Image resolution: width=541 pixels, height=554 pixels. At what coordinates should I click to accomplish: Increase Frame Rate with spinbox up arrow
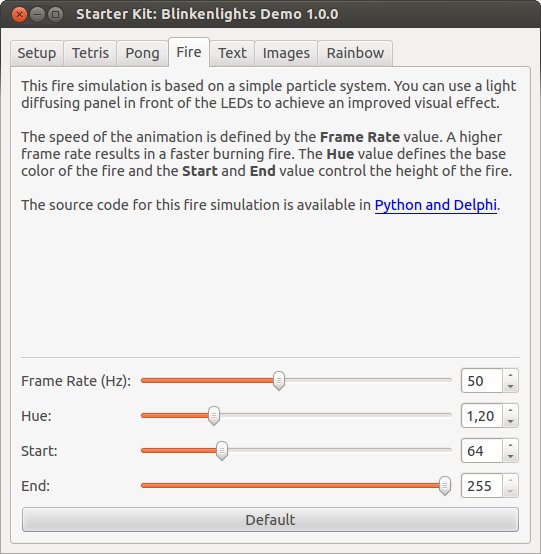click(x=510, y=375)
